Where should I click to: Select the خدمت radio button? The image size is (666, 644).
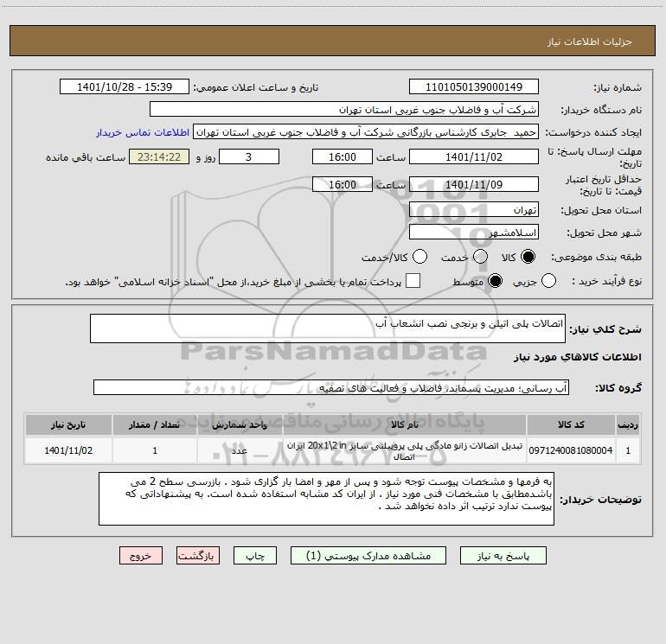480,257
